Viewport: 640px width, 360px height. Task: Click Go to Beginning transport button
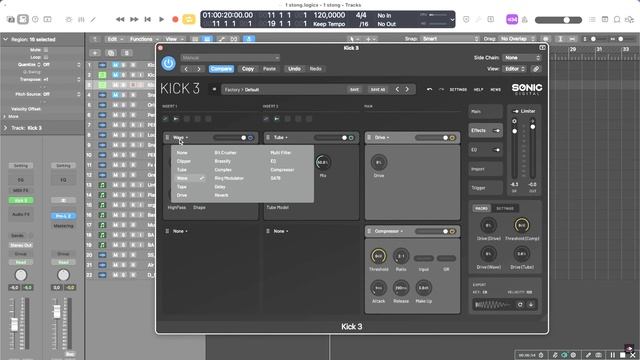coord(148,19)
